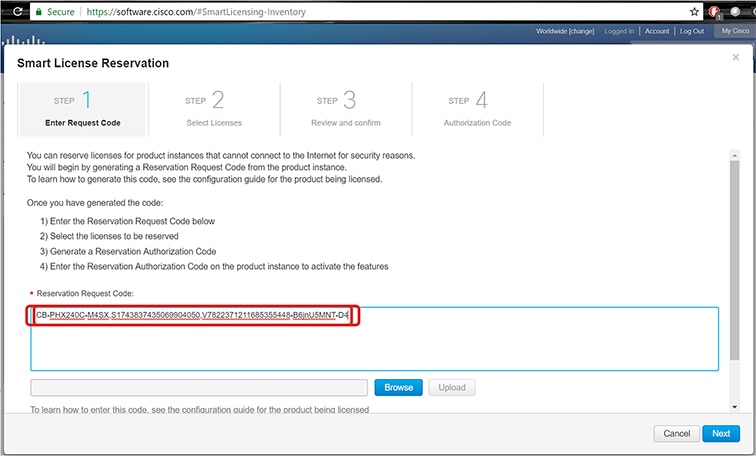Browse for a request code file
The image size is (756, 456).
tap(398, 388)
